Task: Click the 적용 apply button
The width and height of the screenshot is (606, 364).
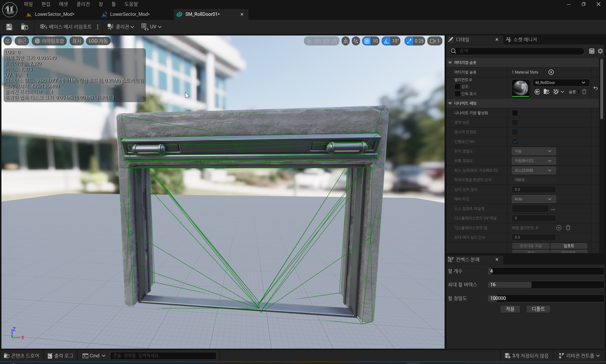Action: tap(510, 309)
